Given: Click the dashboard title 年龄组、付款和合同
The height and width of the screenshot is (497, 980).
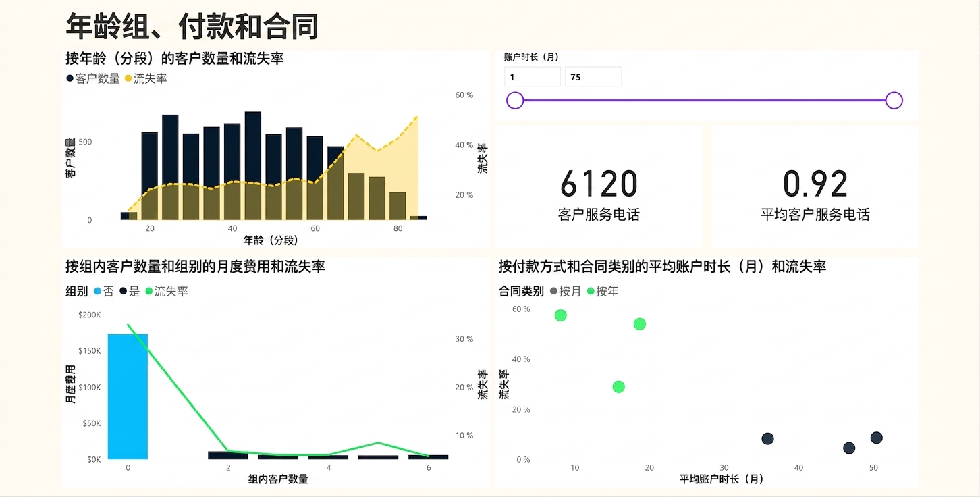Looking at the screenshot, I should pos(192,27).
